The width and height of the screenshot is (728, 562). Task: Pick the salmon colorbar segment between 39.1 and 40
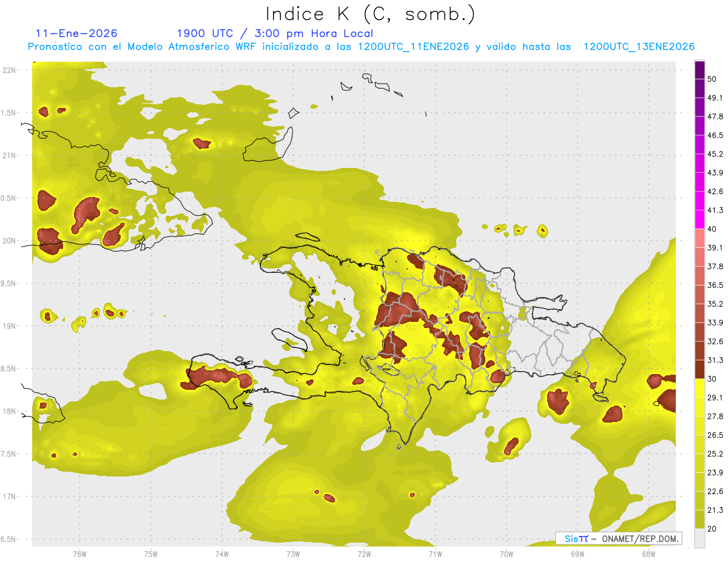tap(699, 239)
